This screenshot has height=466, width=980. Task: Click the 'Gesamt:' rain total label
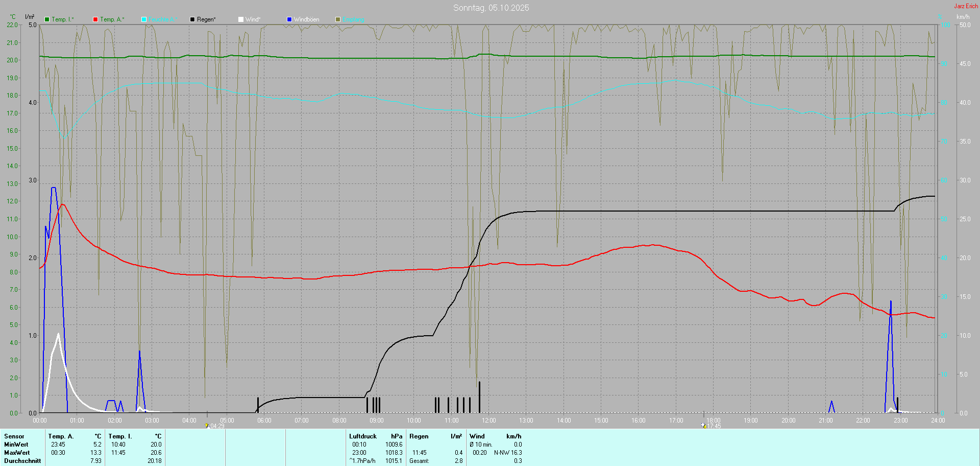click(419, 461)
